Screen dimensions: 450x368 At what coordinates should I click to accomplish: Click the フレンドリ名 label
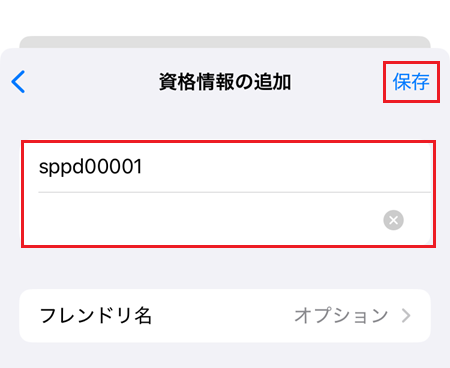coord(96,315)
